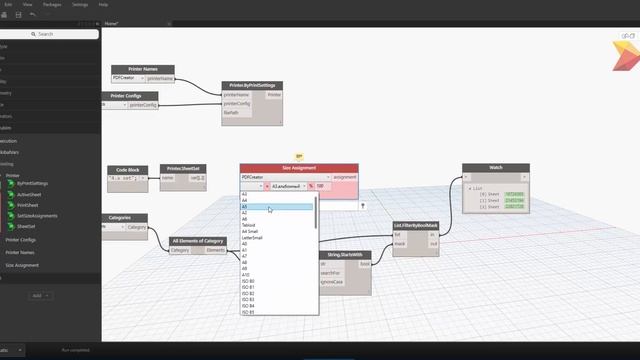The image size is (640, 360).
Task: Expand Printer Configs in the library
Action: [20, 240]
